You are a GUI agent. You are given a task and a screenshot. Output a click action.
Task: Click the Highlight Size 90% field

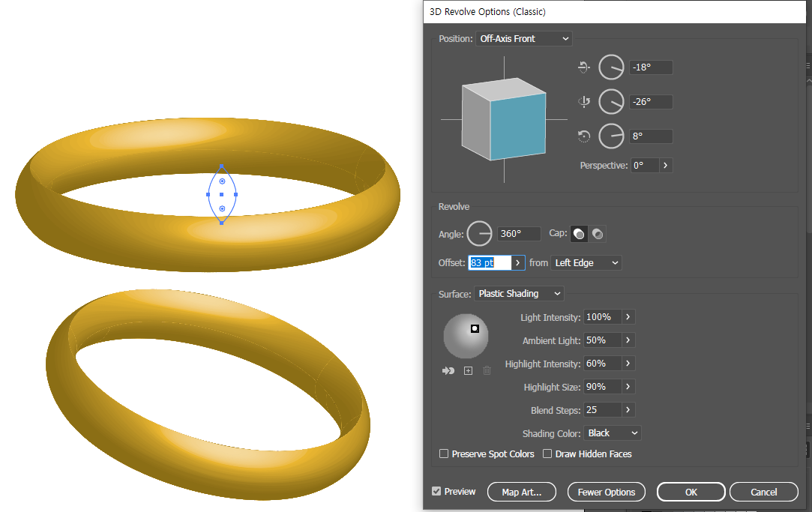click(602, 387)
